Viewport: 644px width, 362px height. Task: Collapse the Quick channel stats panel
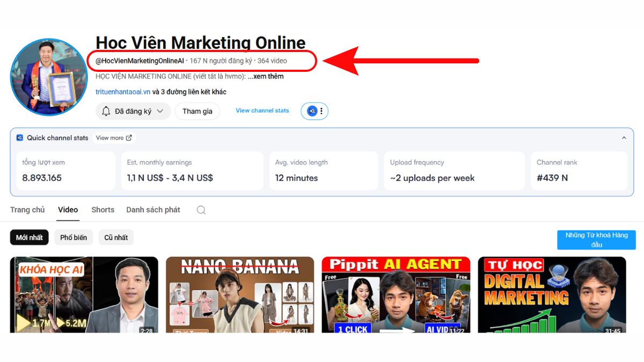tap(624, 138)
